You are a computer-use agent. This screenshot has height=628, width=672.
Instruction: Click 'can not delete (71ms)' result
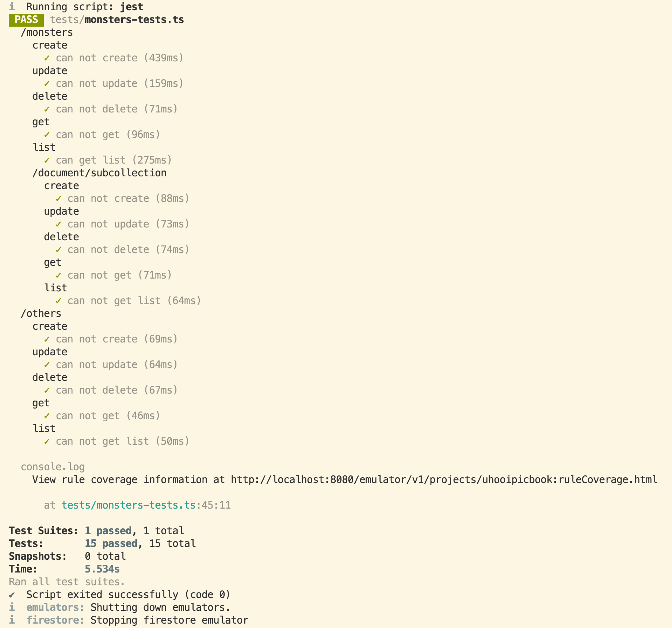[117, 109]
